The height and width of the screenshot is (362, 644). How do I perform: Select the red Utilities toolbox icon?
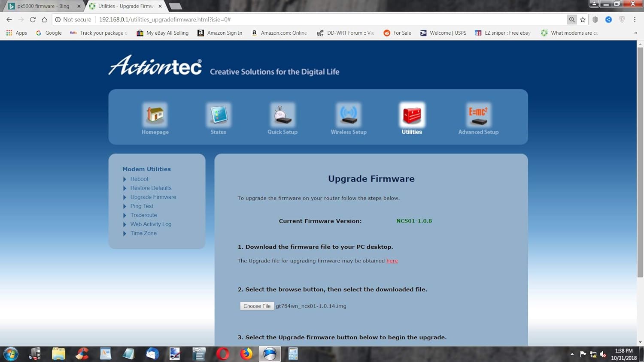[412, 115]
